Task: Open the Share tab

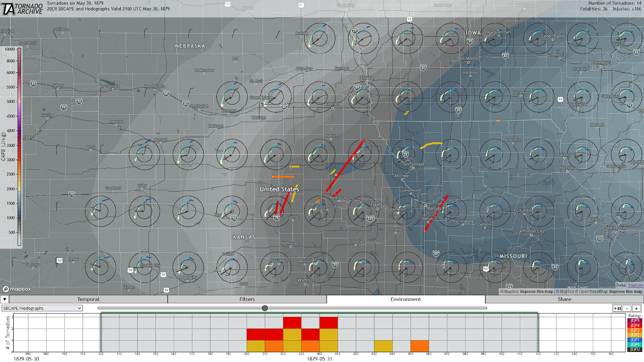Action: [564, 299]
